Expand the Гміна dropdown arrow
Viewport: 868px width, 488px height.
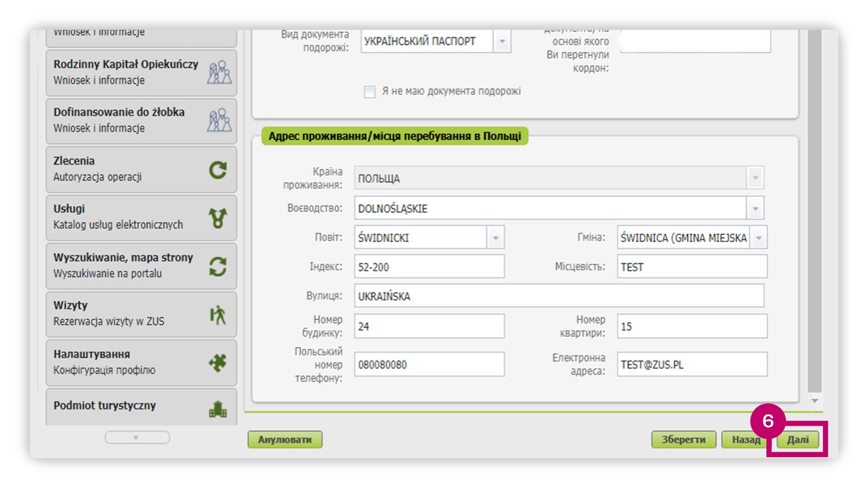759,238
